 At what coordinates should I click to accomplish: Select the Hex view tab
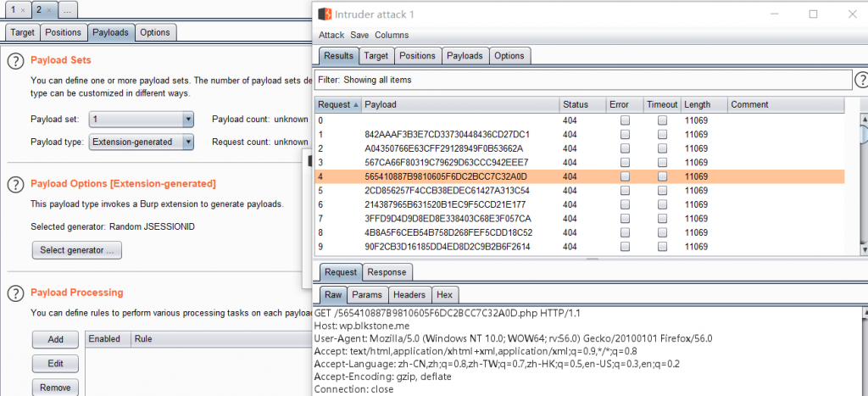tap(444, 295)
